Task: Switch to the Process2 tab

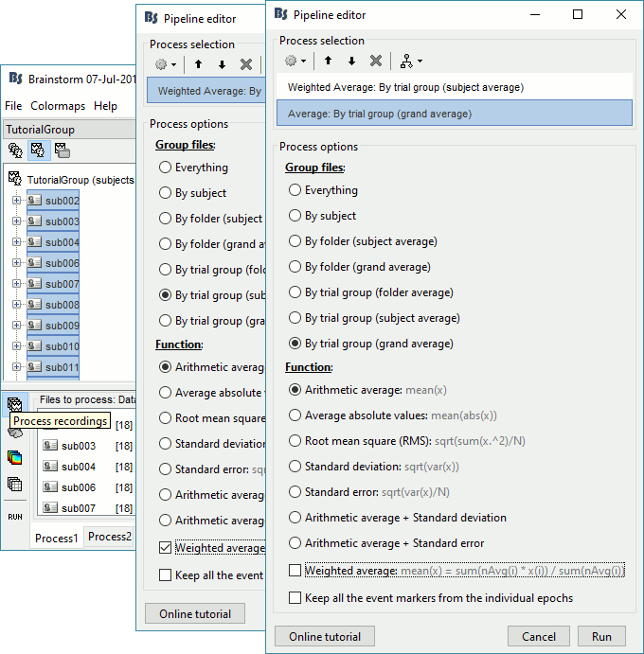Action: pos(109,537)
